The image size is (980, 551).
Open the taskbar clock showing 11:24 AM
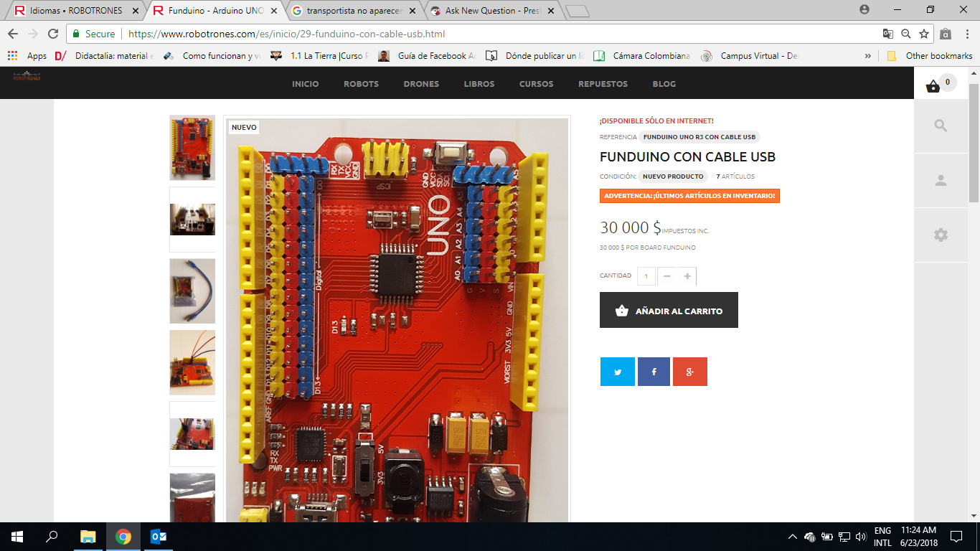(x=918, y=537)
